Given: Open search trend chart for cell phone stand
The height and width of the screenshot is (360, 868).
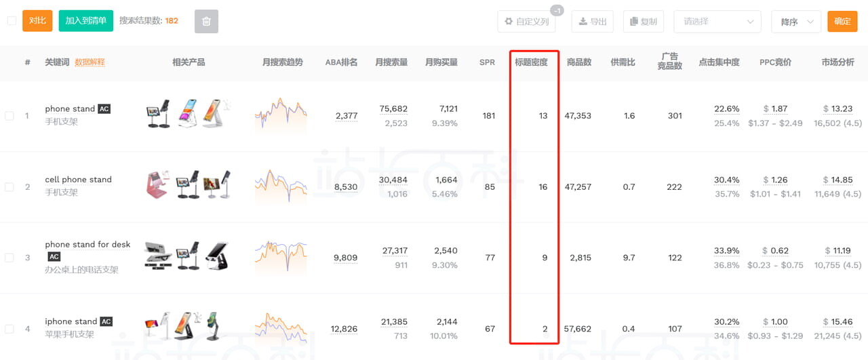Looking at the screenshot, I should tap(281, 186).
